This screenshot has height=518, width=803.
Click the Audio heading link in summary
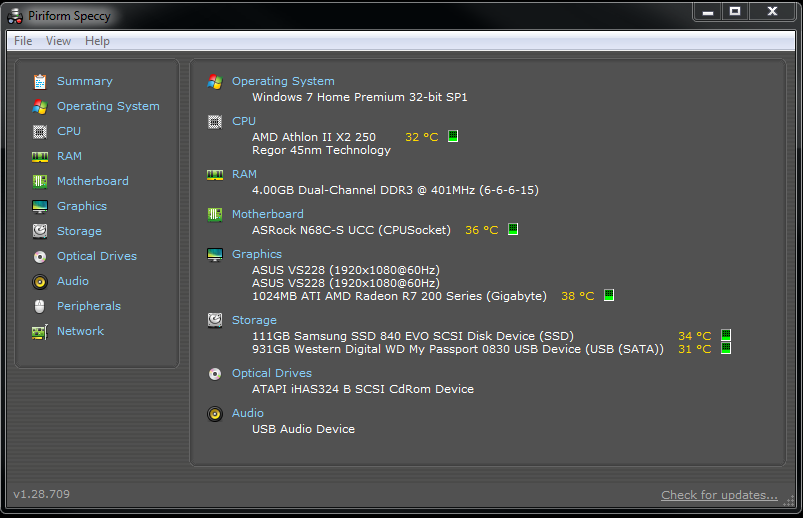click(248, 413)
